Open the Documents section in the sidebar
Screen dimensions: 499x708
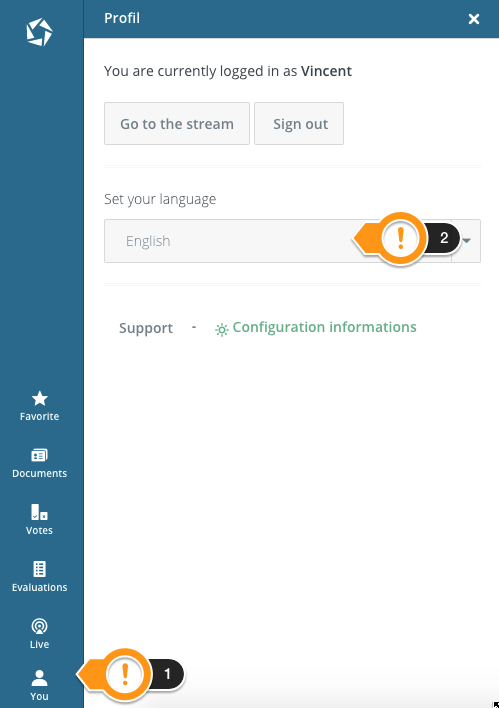click(39, 463)
